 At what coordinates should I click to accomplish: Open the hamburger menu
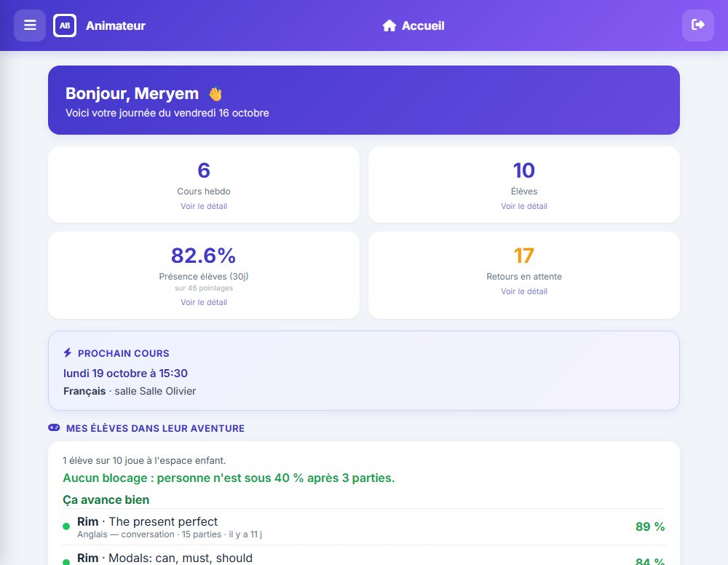(30, 25)
